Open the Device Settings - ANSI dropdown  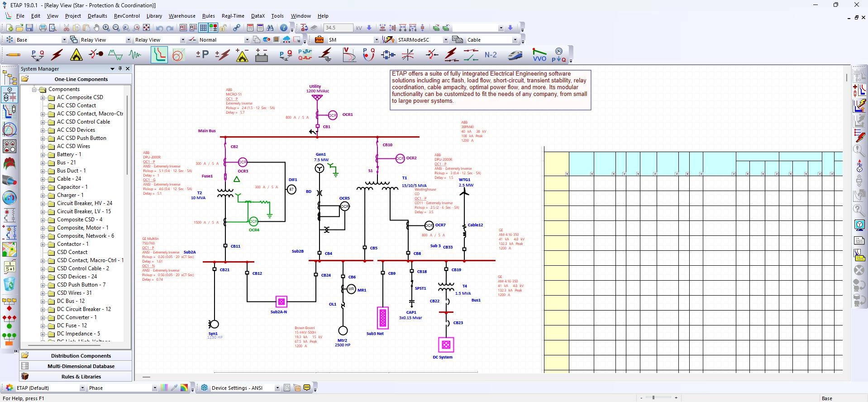click(277, 388)
